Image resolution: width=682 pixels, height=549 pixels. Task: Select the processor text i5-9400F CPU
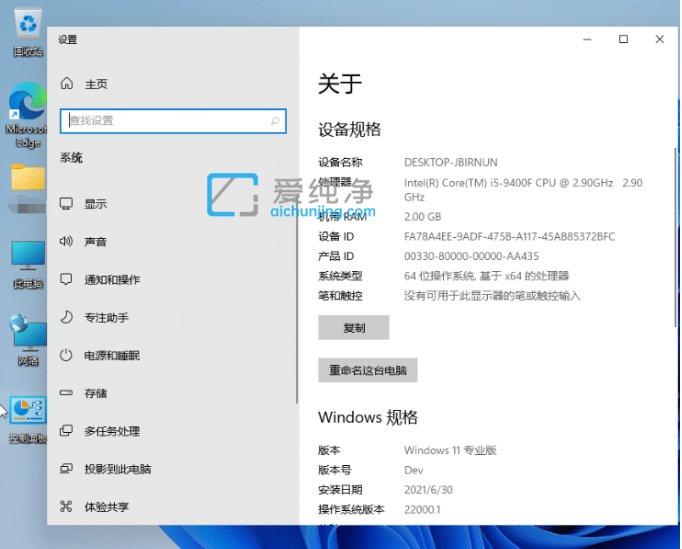pos(522,183)
